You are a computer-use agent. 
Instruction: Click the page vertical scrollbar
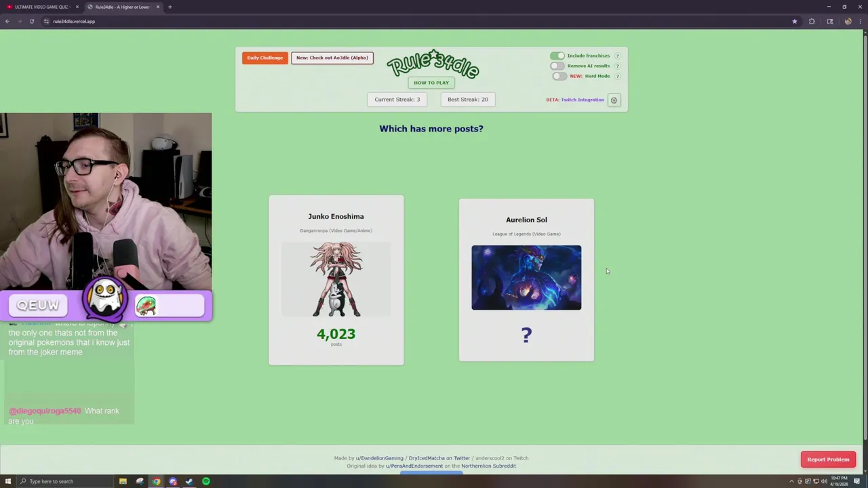pyautogui.click(x=864, y=237)
